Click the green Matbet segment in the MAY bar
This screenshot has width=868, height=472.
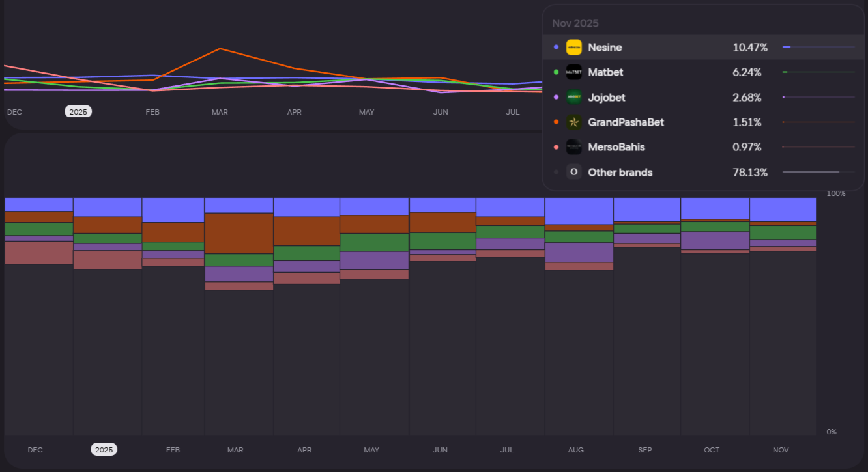click(x=374, y=242)
